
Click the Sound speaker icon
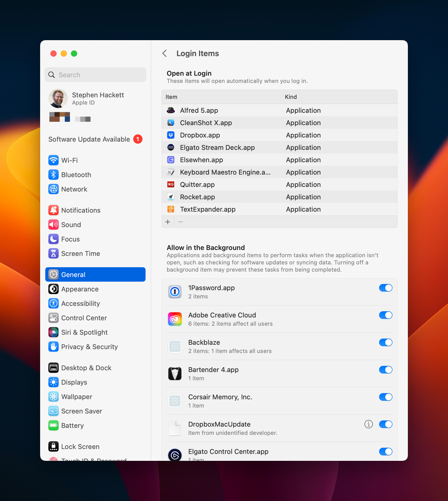tap(53, 224)
